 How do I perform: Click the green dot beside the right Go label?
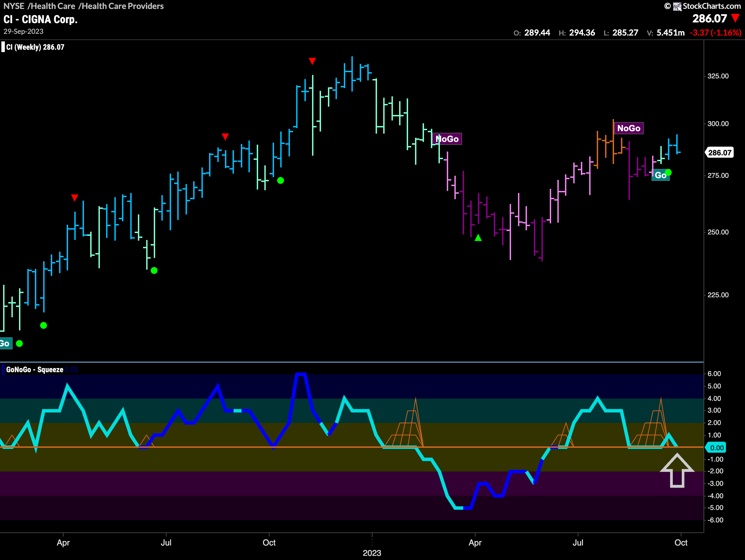[x=668, y=172]
